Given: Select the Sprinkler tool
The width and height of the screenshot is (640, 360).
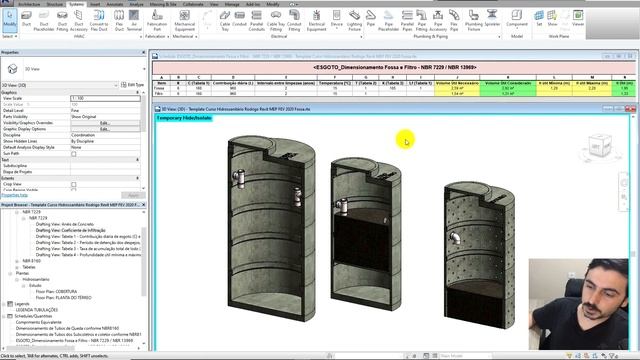Looking at the screenshot, I should click(492, 19).
